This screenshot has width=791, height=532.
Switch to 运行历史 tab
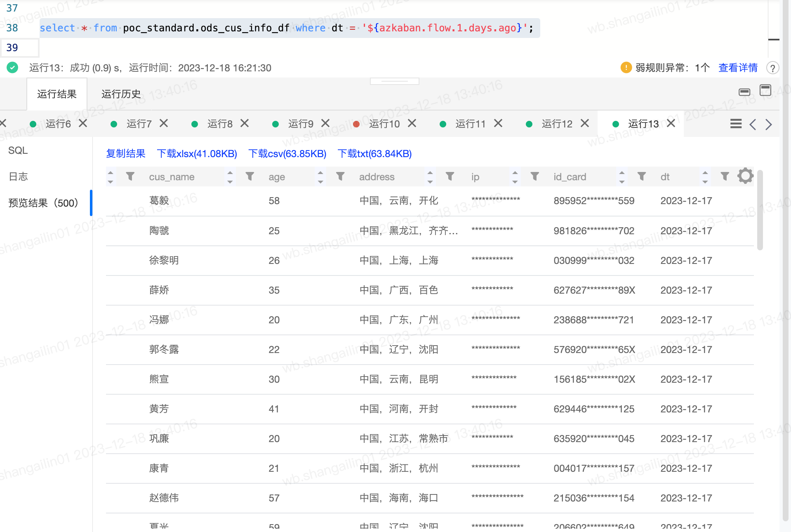(121, 94)
